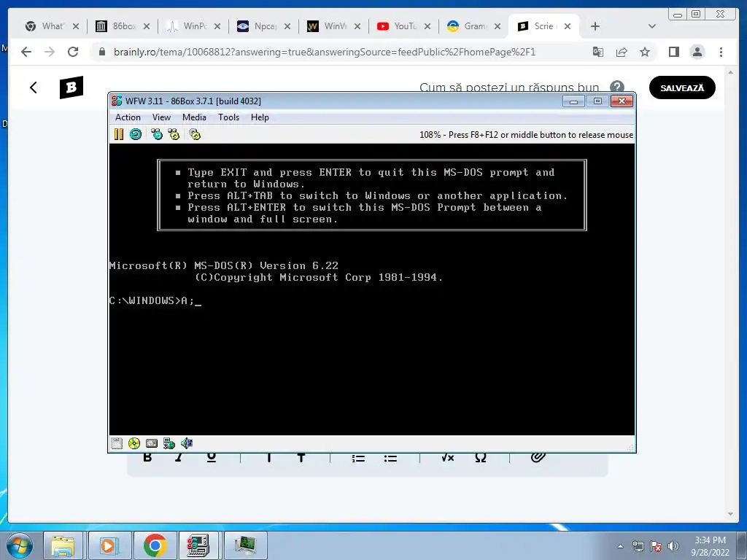Insert symbol with omega icon
Image resolution: width=747 pixels, height=560 pixels.
(480, 458)
